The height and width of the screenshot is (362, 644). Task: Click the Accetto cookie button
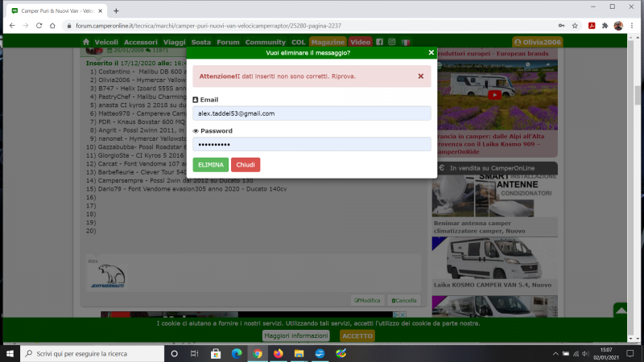pos(357,335)
